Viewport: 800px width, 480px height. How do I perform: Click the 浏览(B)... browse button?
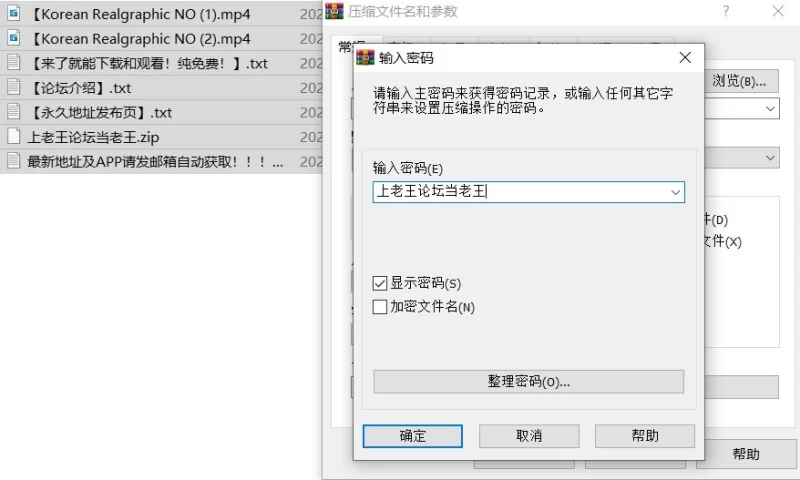[x=740, y=81]
